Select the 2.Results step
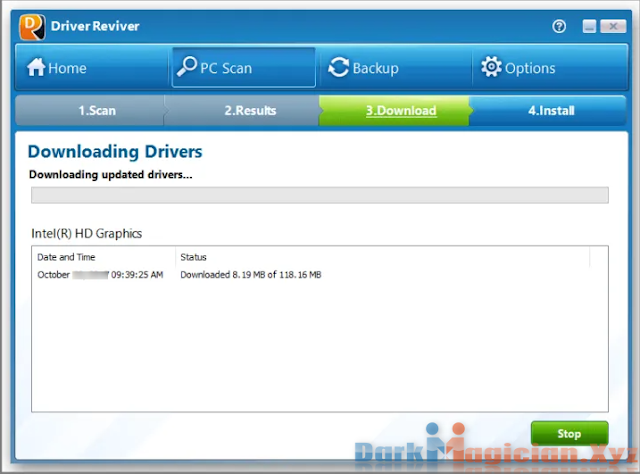Image resolution: width=640 pixels, height=474 pixels. tap(242, 110)
